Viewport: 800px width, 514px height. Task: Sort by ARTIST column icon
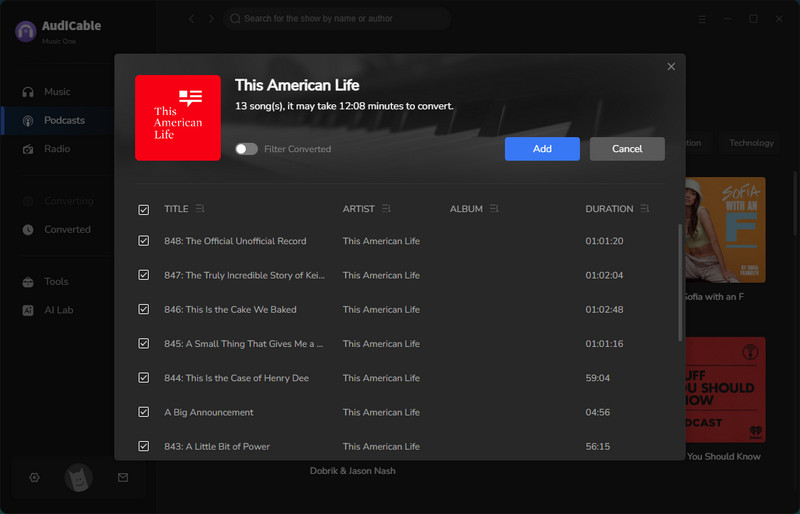[386, 209]
